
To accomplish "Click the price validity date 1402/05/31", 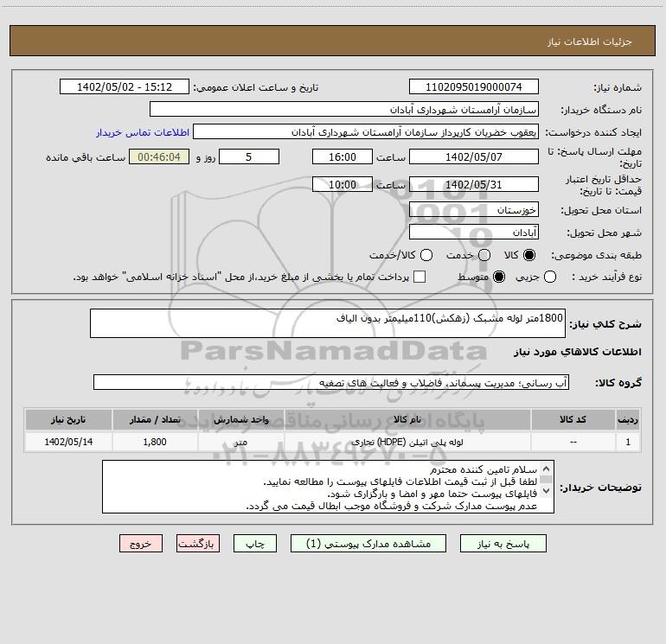I will pyautogui.click(x=474, y=185).
